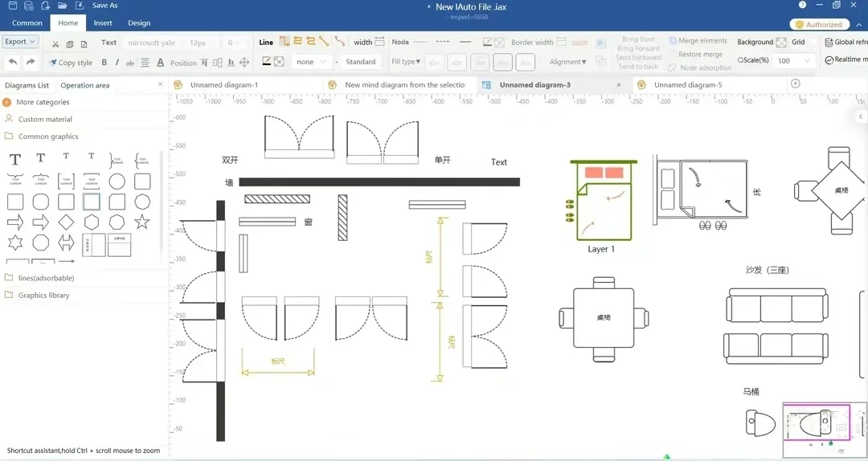Screen dimensions: 868x461
Task: Open the Fill type dropdown
Action: click(406, 61)
